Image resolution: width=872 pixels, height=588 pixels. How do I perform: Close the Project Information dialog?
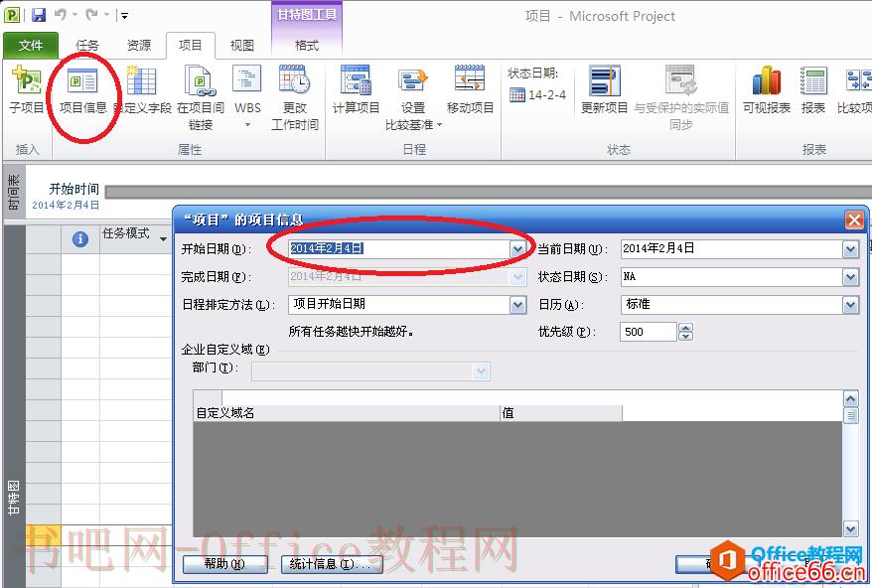point(854,220)
